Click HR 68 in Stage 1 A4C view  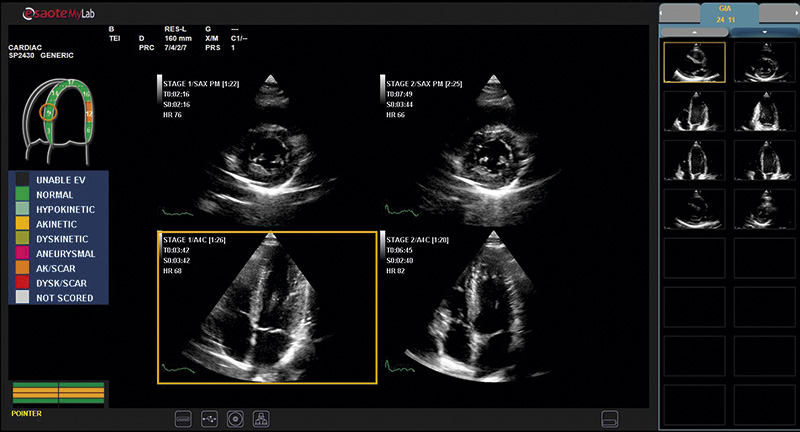pyautogui.click(x=172, y=271)
